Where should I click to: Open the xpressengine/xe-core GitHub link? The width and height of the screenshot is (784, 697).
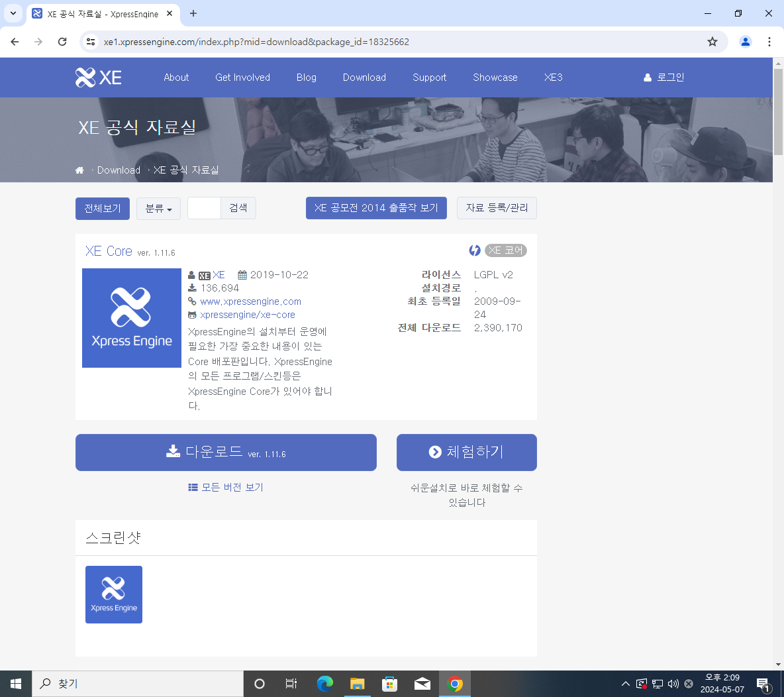coord(248,315)
